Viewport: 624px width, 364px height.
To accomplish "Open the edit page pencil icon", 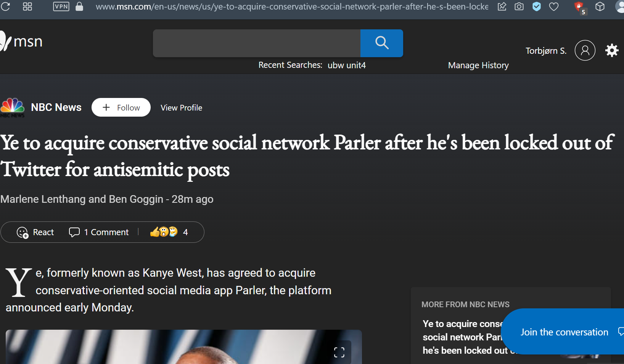I will coord(502,6).
